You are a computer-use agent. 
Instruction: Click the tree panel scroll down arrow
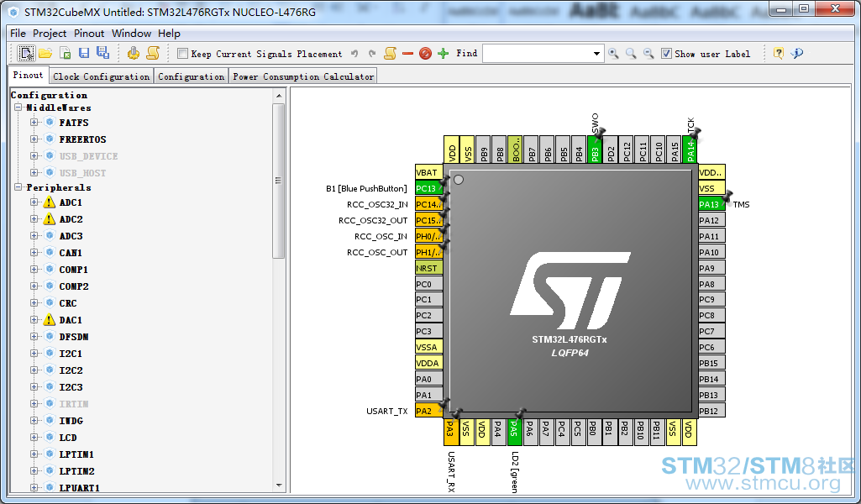[279, 486]
